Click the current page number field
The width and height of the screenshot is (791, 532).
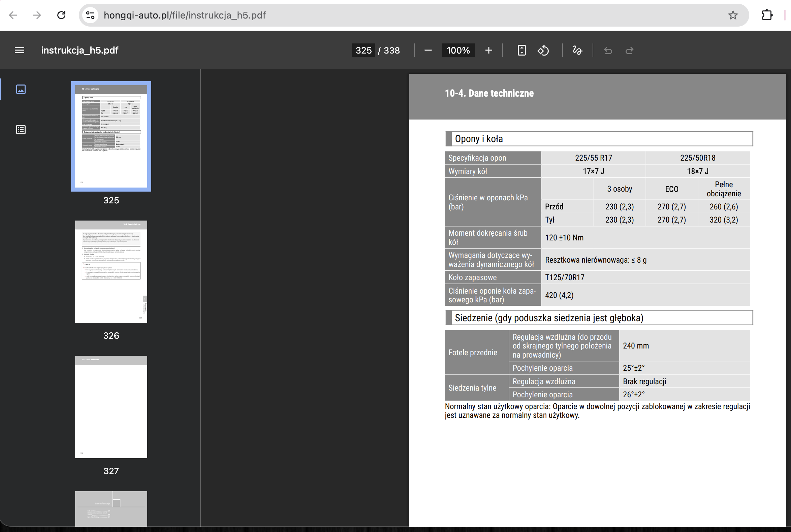click(x=363, y=50)
